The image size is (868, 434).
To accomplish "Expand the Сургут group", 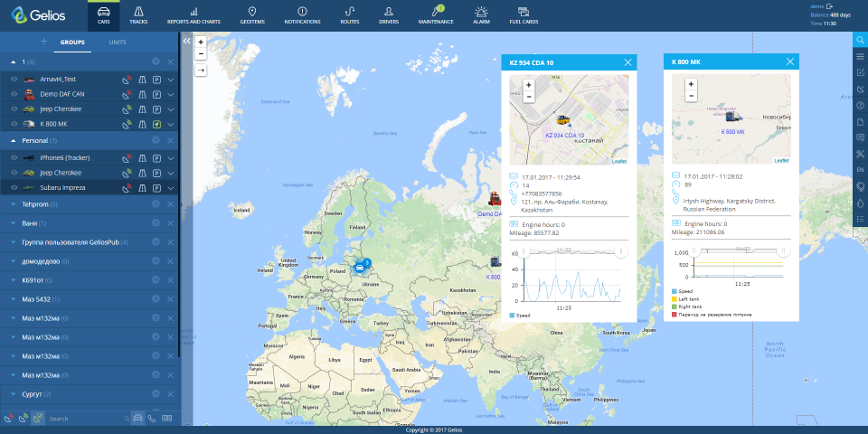I will point(14,395).
